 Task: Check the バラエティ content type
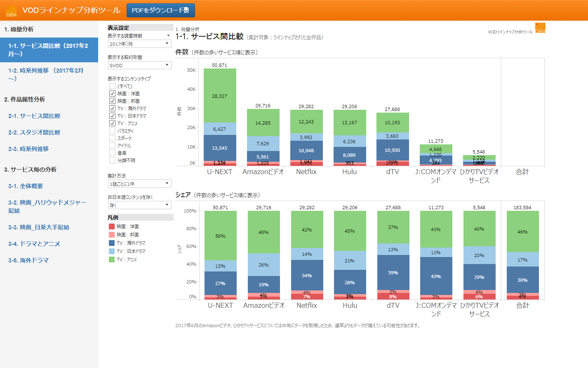point(112,131)
